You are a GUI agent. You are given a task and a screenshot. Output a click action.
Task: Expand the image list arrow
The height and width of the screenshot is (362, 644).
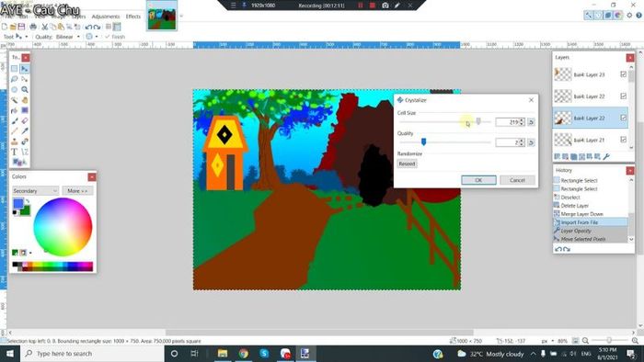(x=181, y=16)
